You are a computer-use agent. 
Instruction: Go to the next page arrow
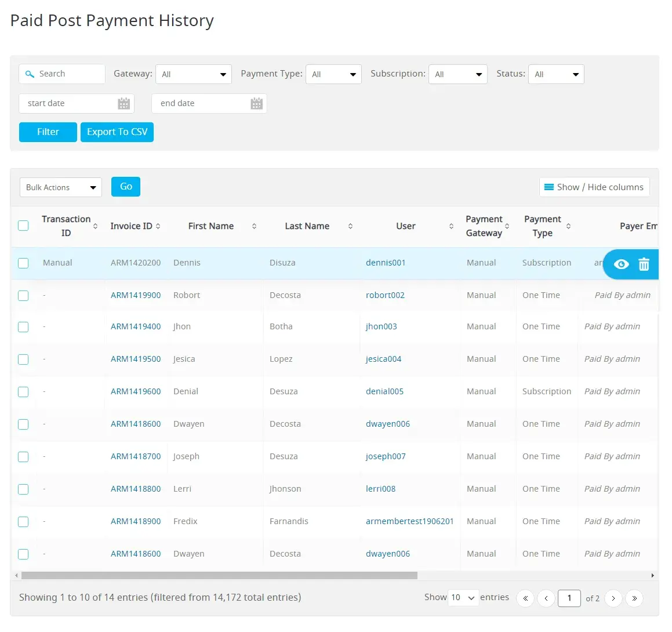click(x=613, y=598)
